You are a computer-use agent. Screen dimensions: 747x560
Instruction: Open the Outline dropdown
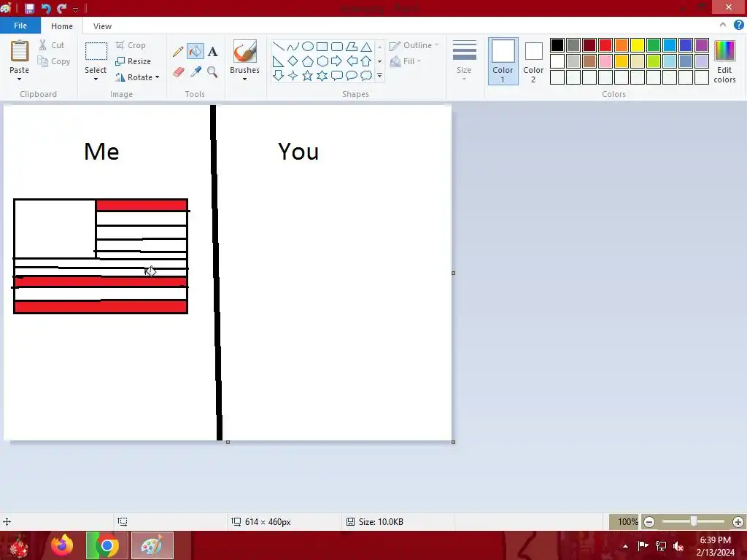tap(414, 45)
